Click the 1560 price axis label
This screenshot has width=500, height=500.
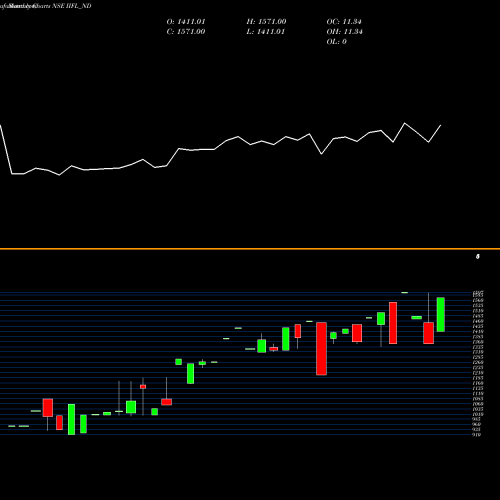point(478,300)
